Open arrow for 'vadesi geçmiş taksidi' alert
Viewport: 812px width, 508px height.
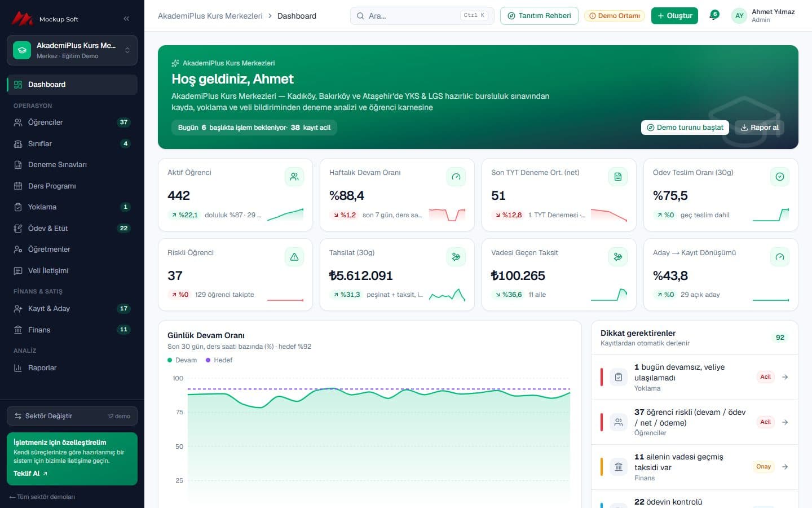(x=785, y=467)
